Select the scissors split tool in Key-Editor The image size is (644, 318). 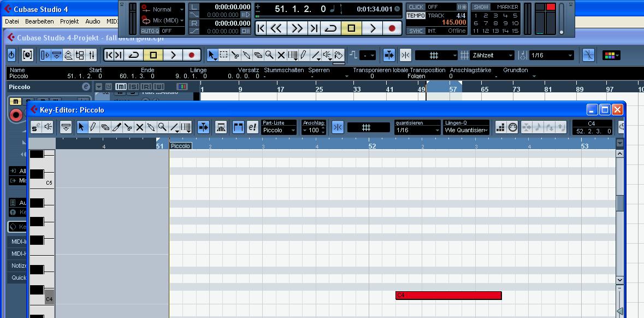coord(128,127)
